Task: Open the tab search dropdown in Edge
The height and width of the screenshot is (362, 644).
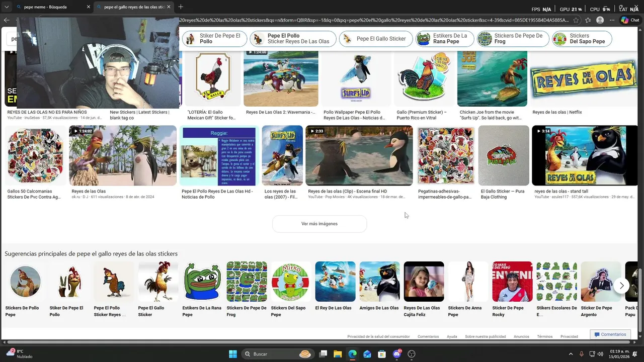Action: click(x=6, y=7)
